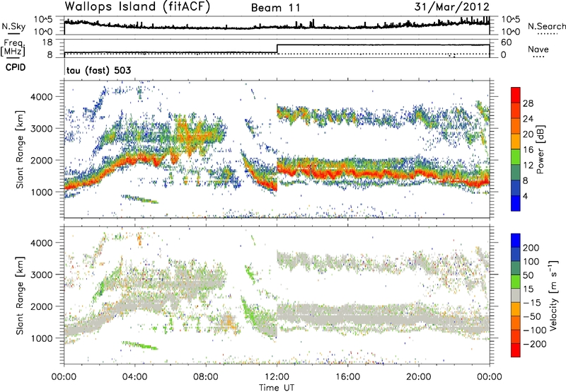Click the 08:00 time tick label
Screen dimensions: 566x392
coord(206,377)
